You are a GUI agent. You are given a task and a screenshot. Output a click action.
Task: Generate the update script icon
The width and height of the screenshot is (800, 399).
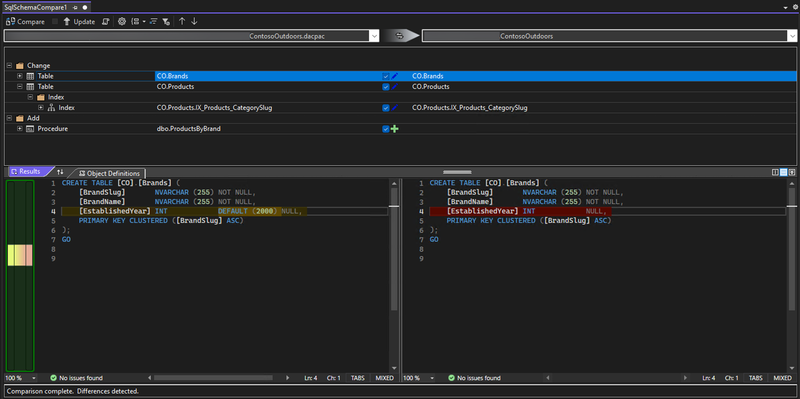[105, 21]
